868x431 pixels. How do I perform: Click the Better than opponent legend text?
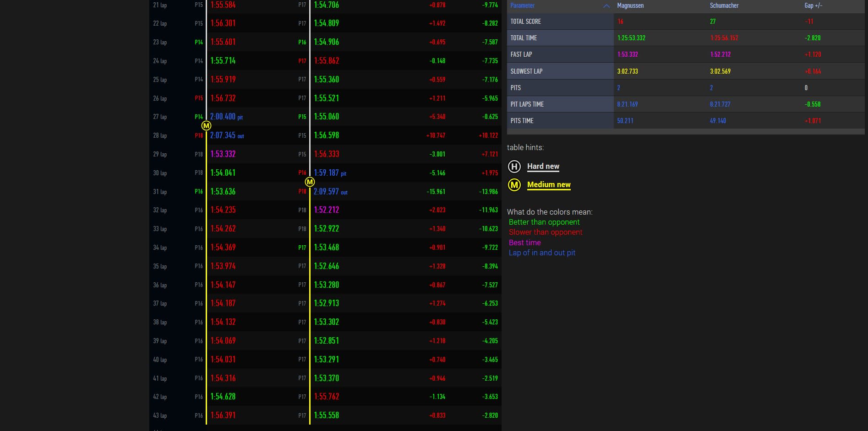point(544,222)
